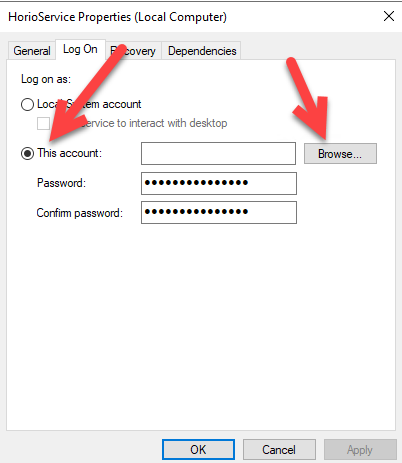Click the This account: label text
The height and width of the screenshot is (463, 402).
point(69,153)
